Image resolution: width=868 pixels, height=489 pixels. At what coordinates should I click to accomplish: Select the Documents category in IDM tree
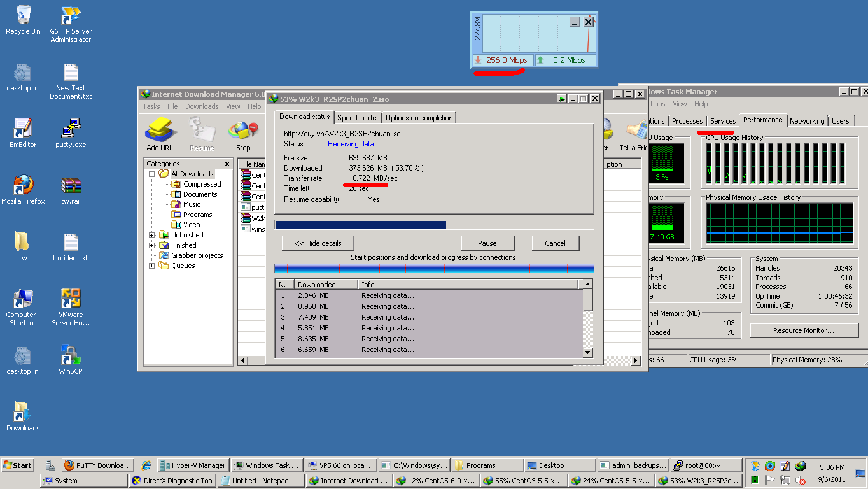tap(200, 194)
